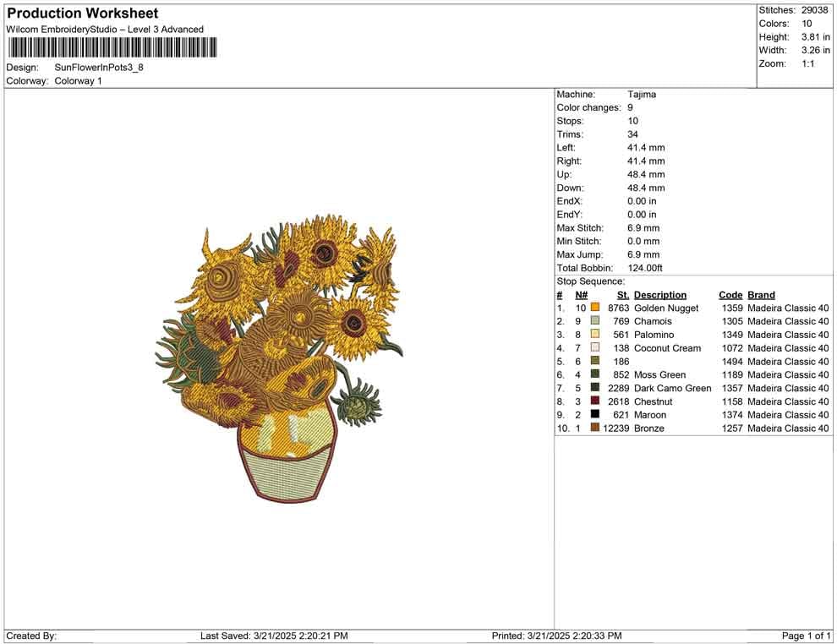Click thread code 1359

[x=732, y=308]
